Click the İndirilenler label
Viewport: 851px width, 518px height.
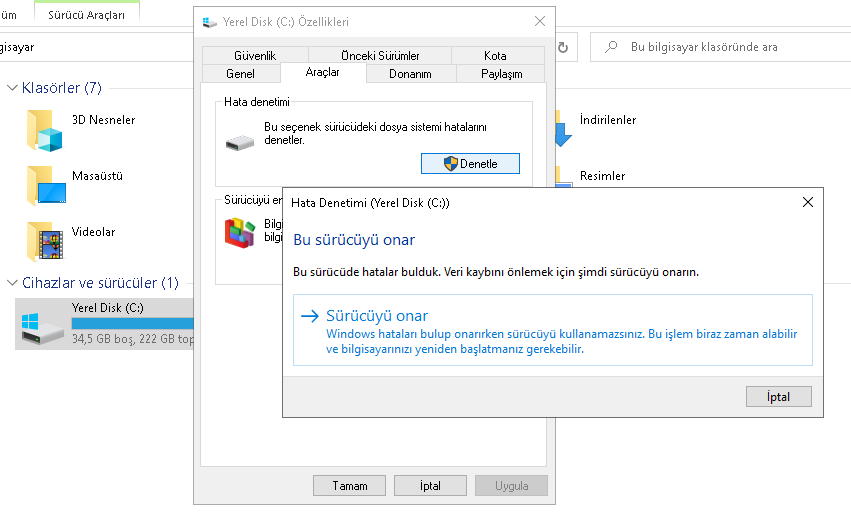pyautogui.click(x=608, y=119)
